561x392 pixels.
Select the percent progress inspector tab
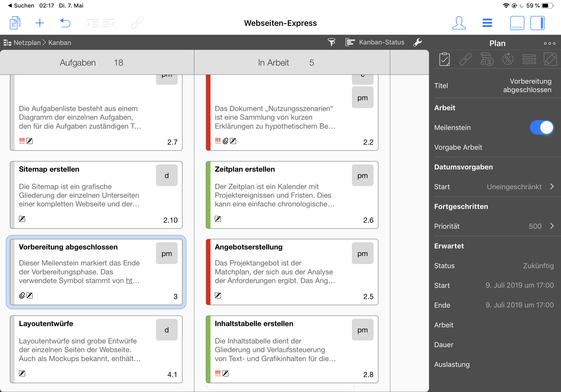coord(507,59)
